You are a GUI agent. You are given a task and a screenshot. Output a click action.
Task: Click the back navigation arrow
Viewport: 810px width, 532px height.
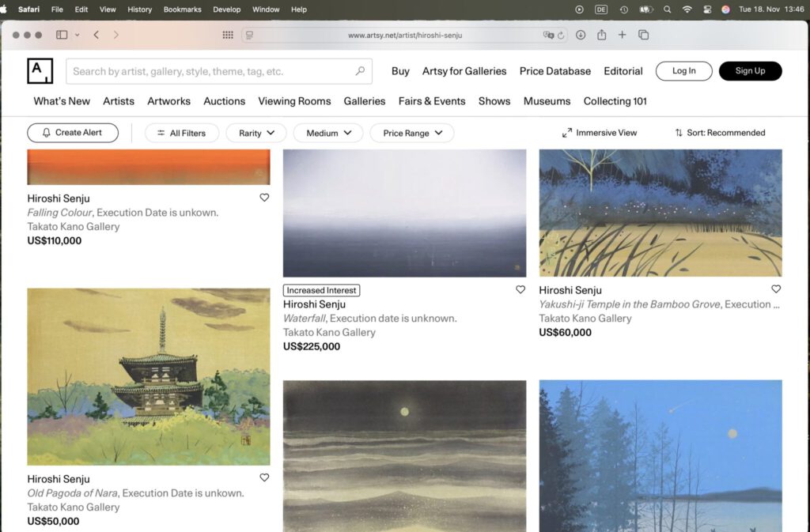pos(96,35)
